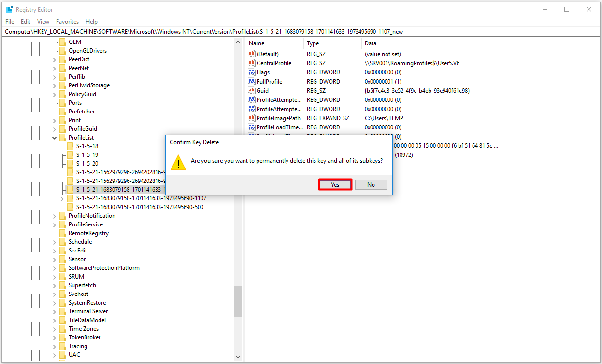The image size is (602, 364).
Task: Open the File menu
Action: [x=10, y=22]
